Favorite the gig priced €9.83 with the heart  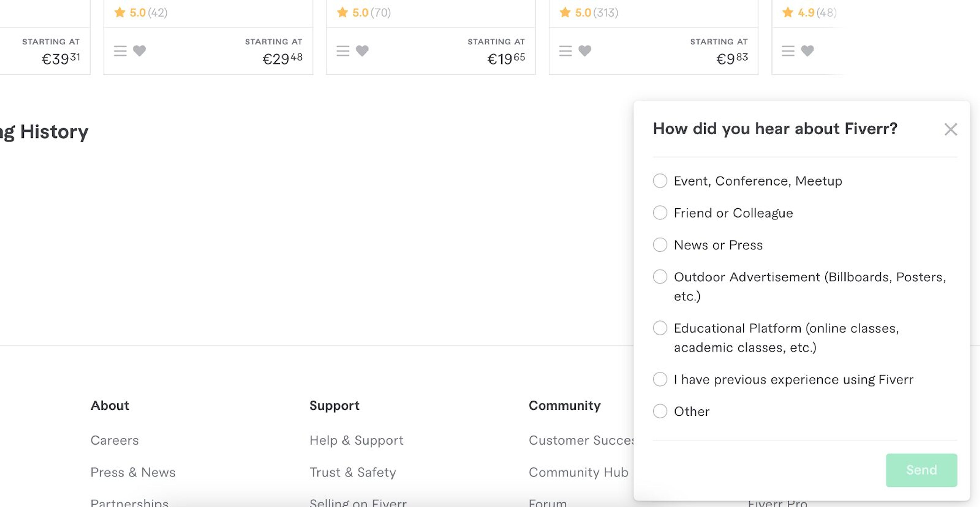coord(584,51)
